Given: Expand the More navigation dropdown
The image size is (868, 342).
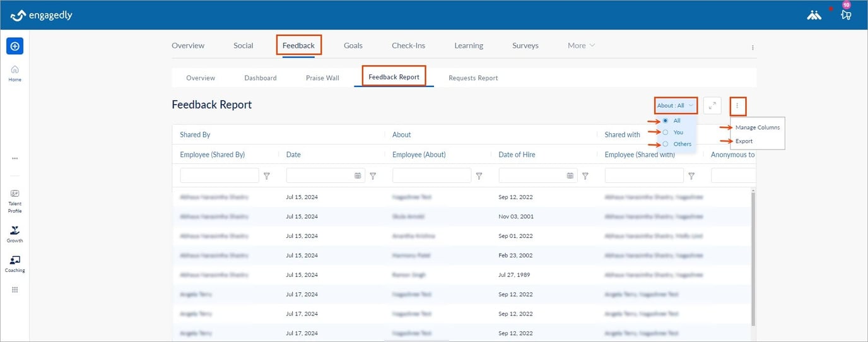Looking at the screenshot, I should pos(581,45).
